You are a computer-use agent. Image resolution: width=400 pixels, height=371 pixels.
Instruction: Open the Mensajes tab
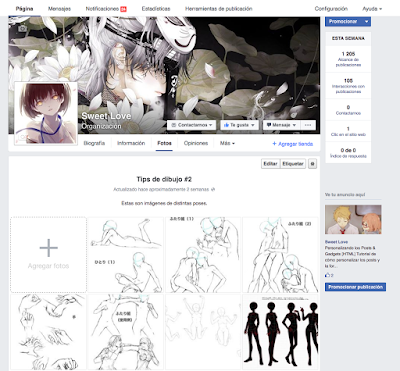tap(59, 9)
